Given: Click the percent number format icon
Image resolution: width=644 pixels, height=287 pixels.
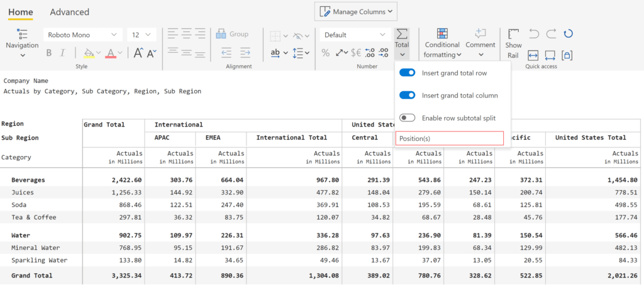Looking at the screenshot, I should tap(325, 53).
